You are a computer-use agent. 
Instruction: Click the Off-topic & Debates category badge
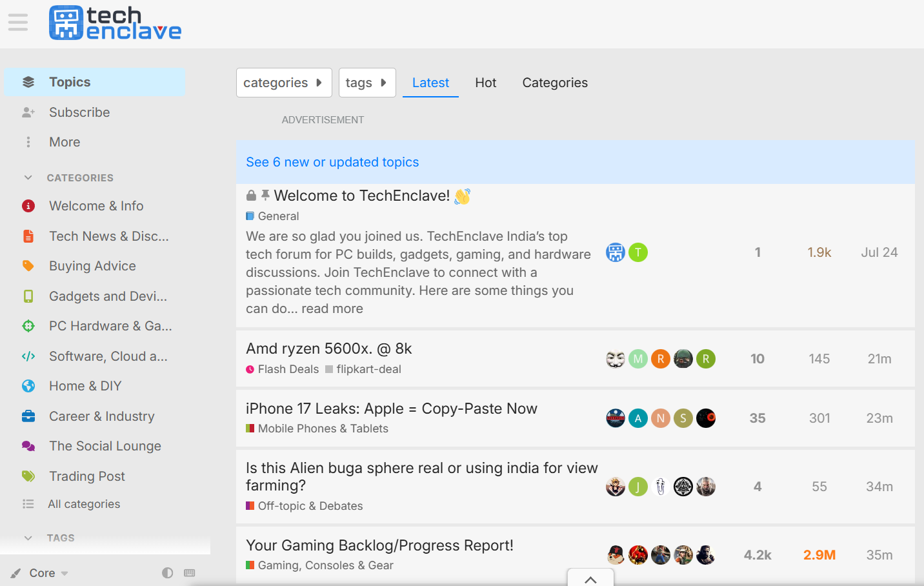[305, 506]
